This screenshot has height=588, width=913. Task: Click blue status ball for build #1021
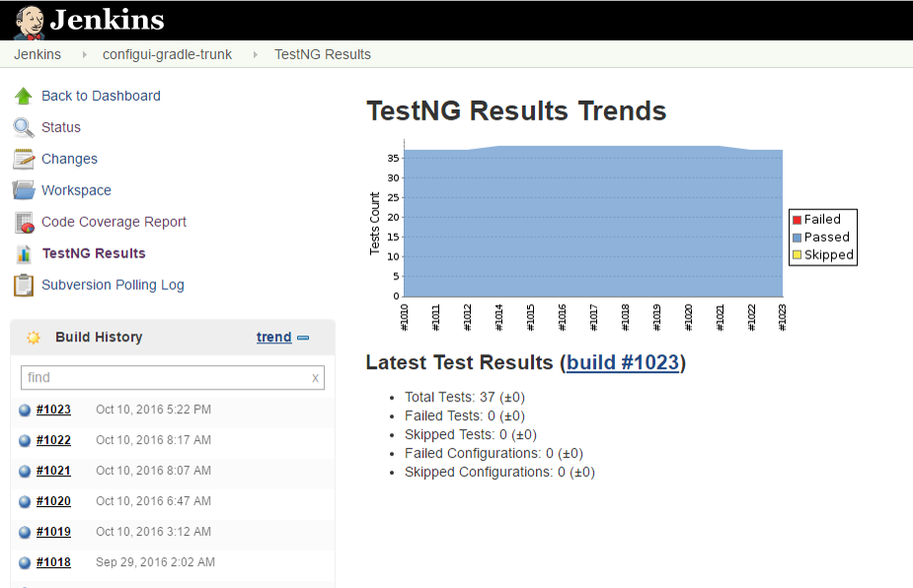point(25,471)
